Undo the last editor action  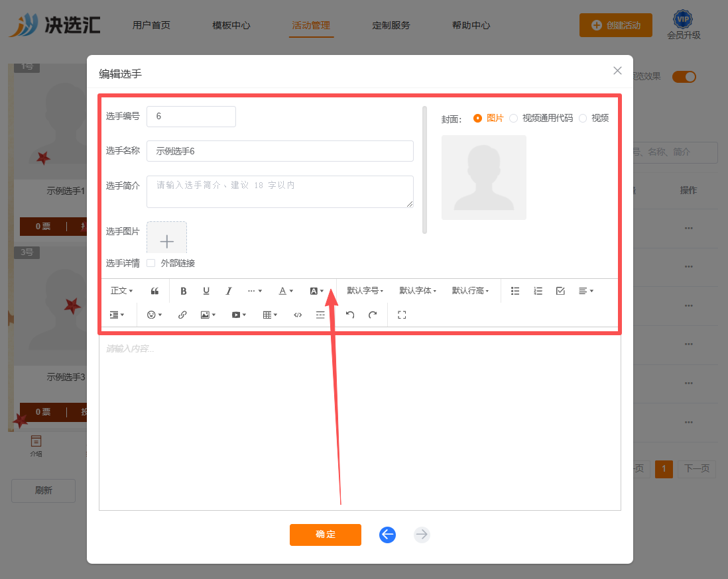click(x=350, y=315)
